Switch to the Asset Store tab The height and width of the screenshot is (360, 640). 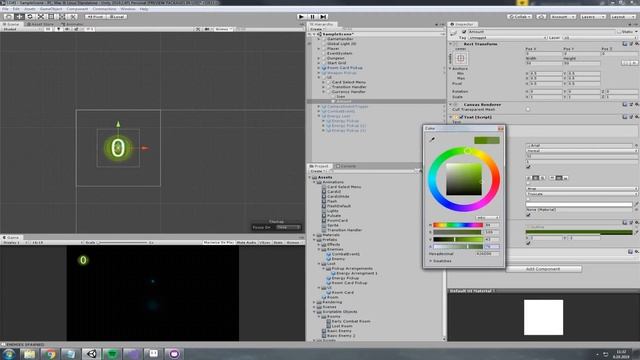coord(40,24)
